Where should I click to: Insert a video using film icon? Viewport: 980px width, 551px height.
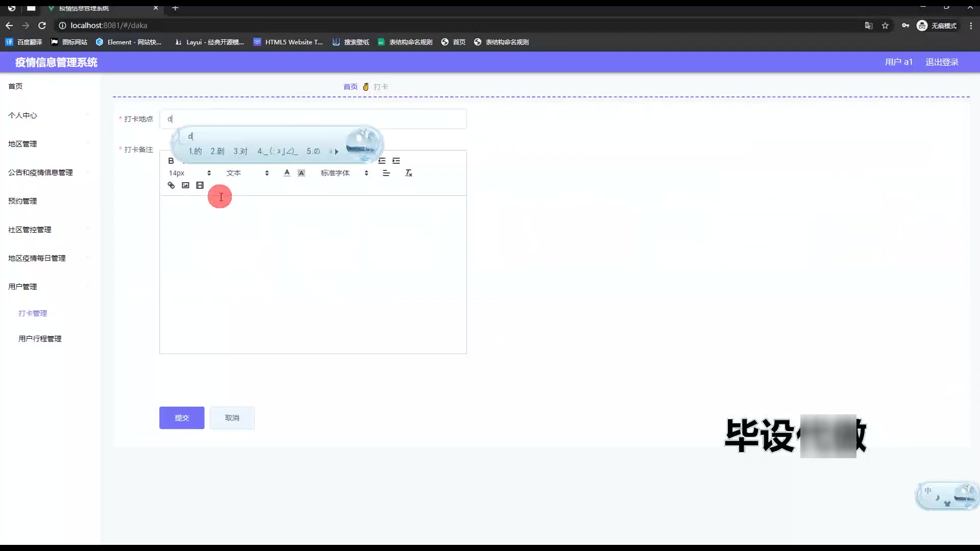point(200,185)
